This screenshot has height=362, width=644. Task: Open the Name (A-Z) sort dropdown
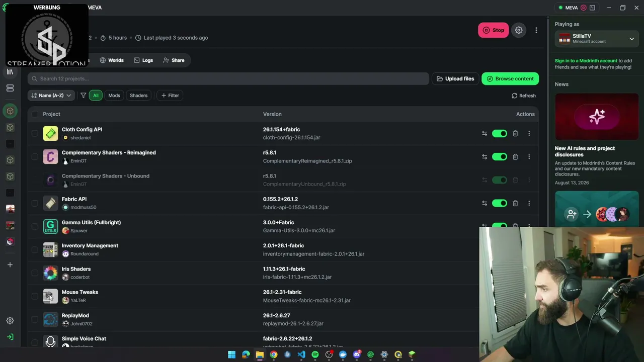[x=51, y=96]
